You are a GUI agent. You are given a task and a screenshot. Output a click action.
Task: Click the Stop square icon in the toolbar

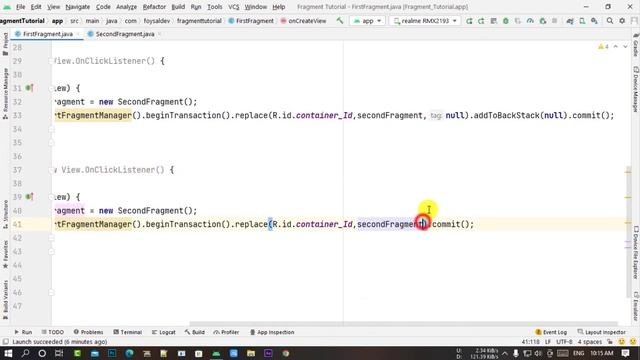coord(554,21)
